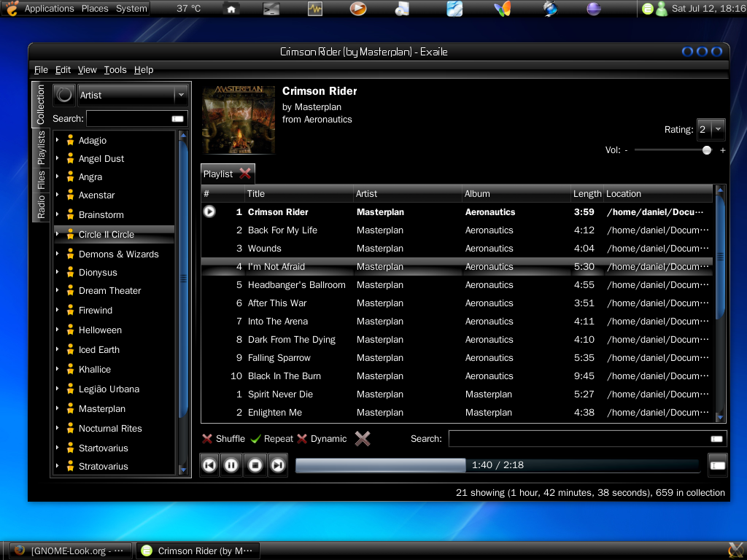The height and width of the screenshot is (560, 747).
Task: Close the Playlist tab with the red X
Action: point(245,174)
